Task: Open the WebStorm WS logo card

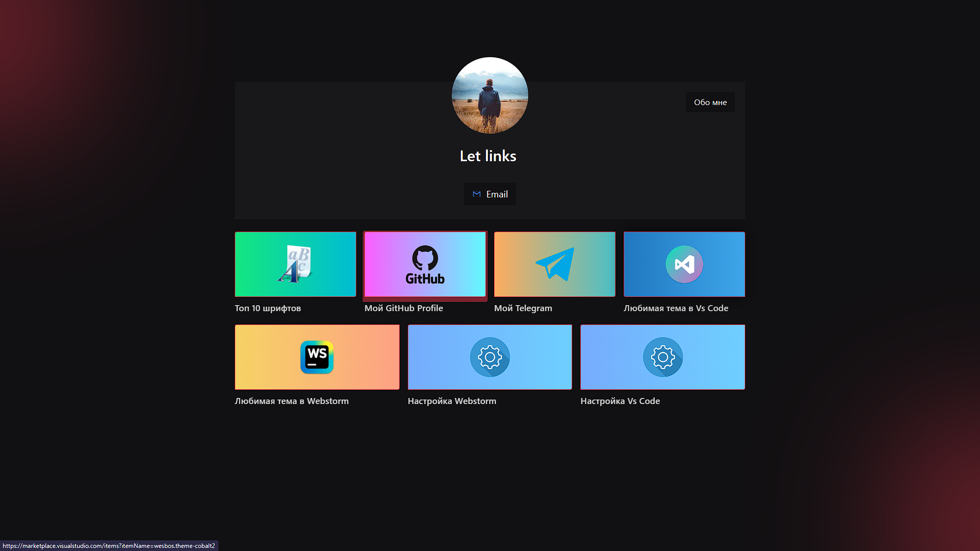Action: 317,357
